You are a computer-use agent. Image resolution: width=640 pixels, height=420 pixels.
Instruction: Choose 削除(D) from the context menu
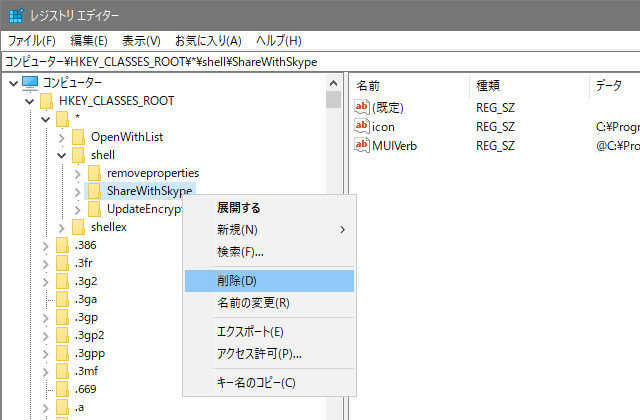point(237,281)
